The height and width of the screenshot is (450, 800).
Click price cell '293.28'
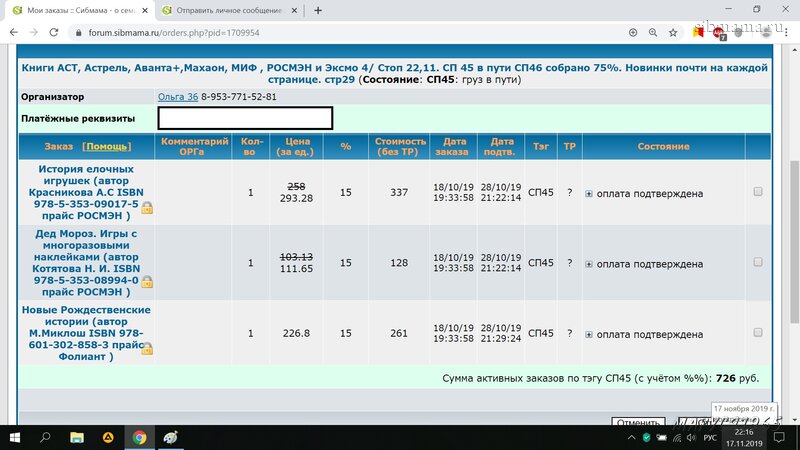click(x=296, y=198)
